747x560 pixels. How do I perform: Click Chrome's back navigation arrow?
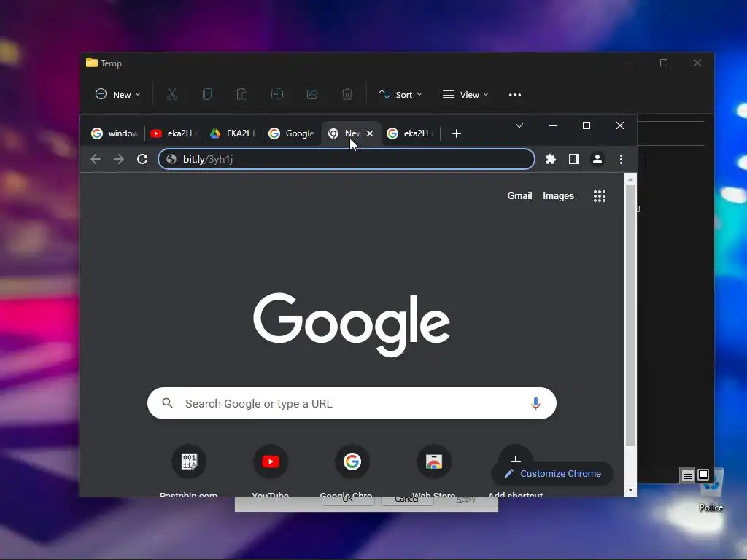tap(96, 159)
